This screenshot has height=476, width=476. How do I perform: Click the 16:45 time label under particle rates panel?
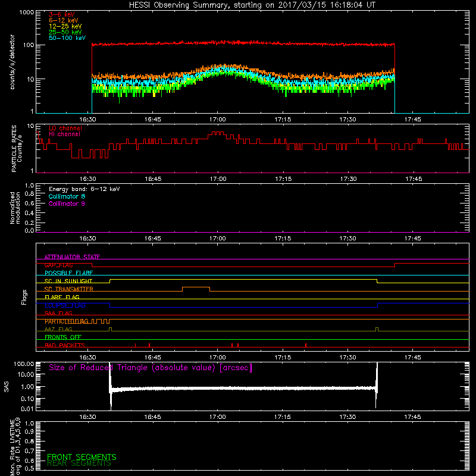(x=153, y=179)
